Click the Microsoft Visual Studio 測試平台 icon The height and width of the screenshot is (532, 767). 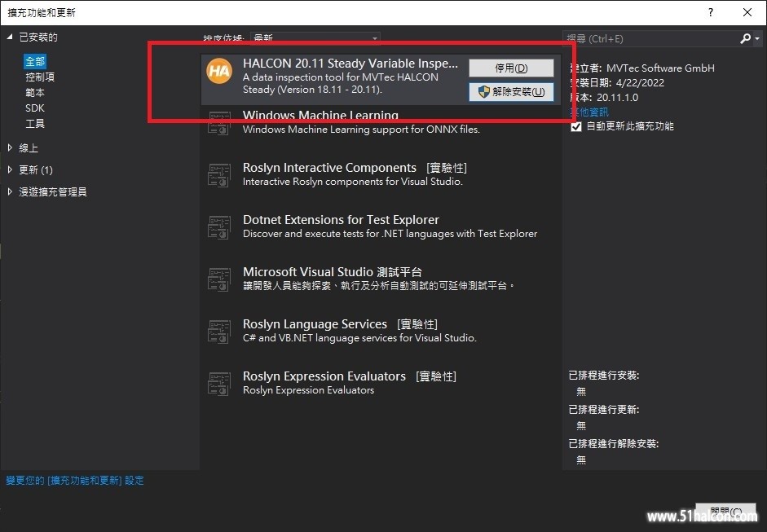coord(219,279)
